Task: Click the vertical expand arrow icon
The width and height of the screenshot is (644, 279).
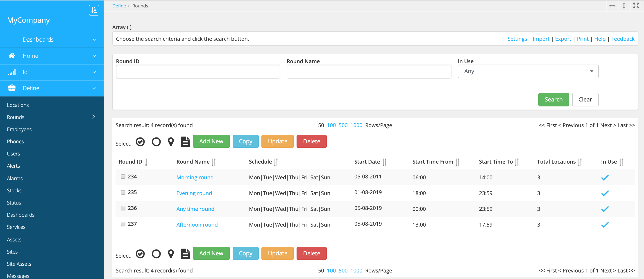Action: (x=624, y=6)
